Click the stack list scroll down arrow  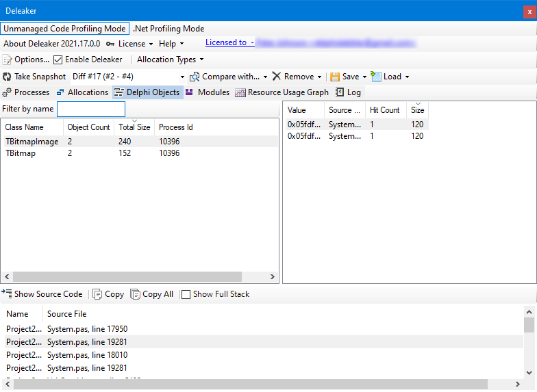529,372
